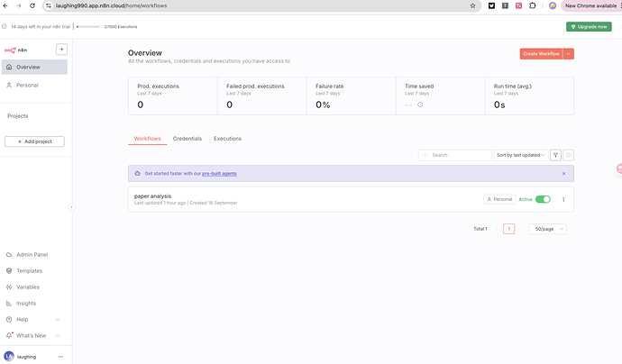Follow the pre-built agents link
Viewport: 622px width, 364px height.
coord(219,173)
